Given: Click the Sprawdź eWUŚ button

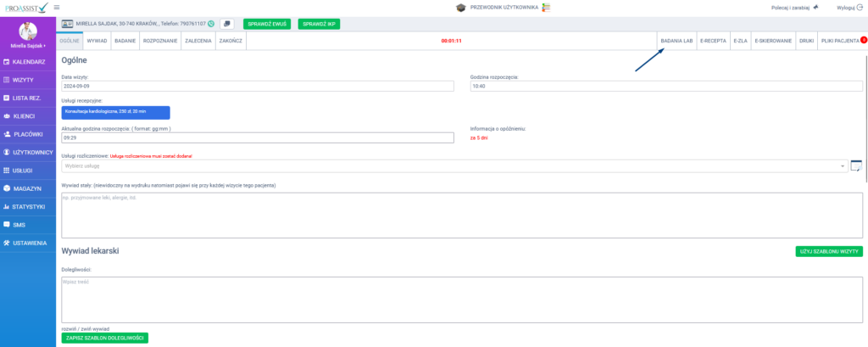Looking at the screenshot, I should (x=267, y=24).
